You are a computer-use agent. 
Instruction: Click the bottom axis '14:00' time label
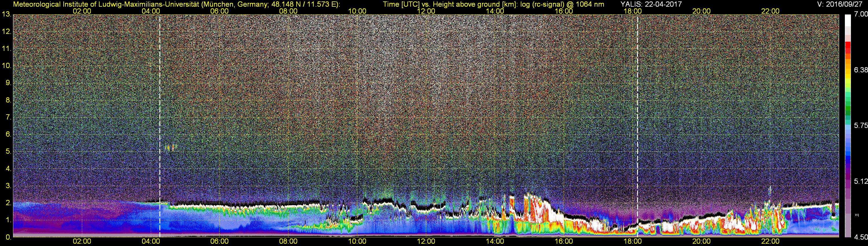click(495, 242)
